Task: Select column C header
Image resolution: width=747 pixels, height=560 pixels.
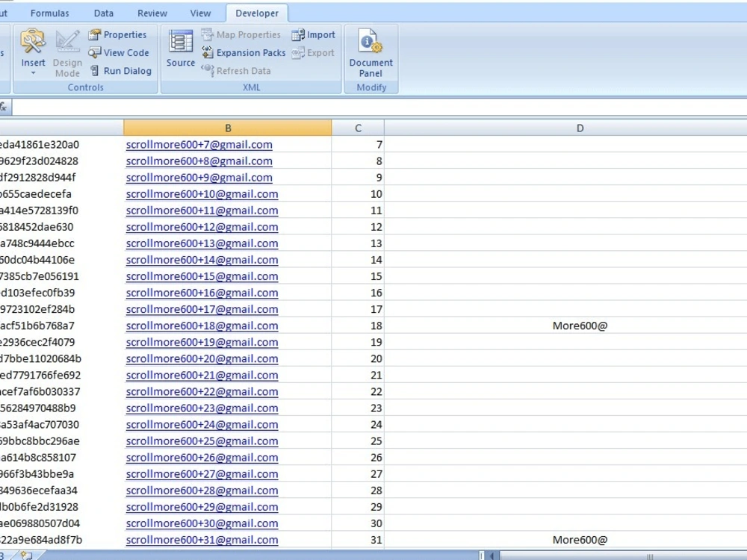Action: click(358, 128)
